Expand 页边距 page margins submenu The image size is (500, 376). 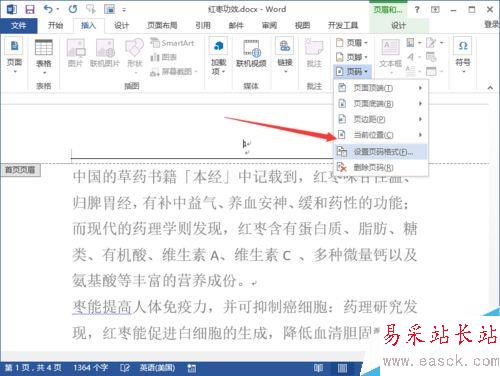[381, 119]
